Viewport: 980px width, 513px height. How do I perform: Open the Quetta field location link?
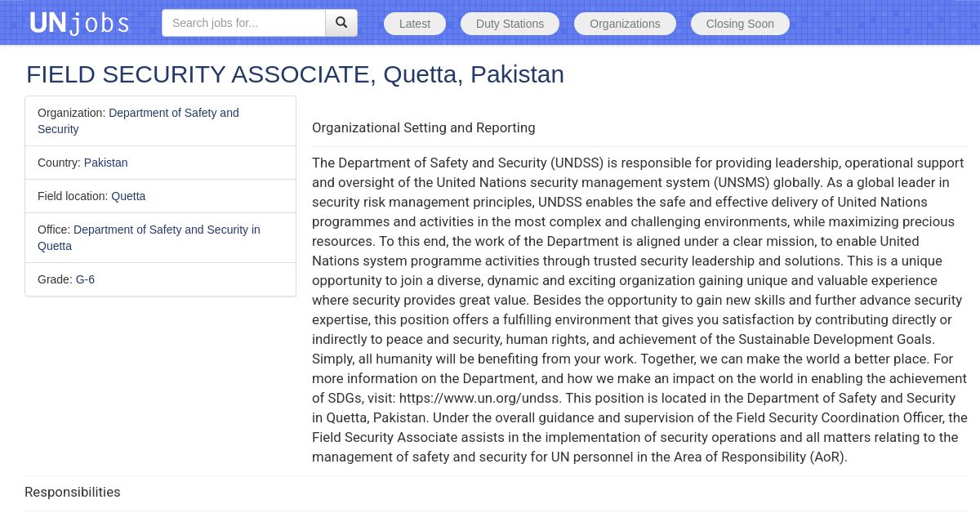coord(128,196)
